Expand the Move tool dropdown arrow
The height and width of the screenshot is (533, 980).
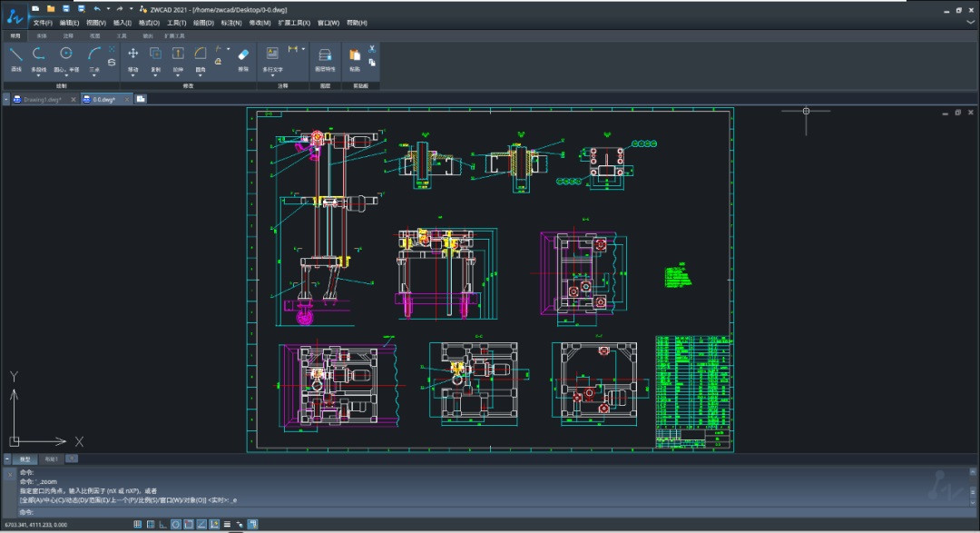(x=133, y=75)
